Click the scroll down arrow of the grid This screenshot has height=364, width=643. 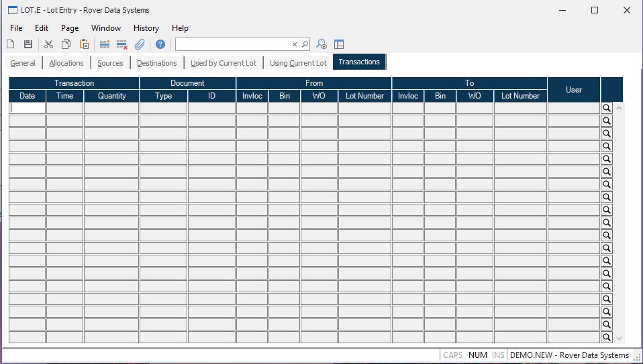[x=619, y=339]
